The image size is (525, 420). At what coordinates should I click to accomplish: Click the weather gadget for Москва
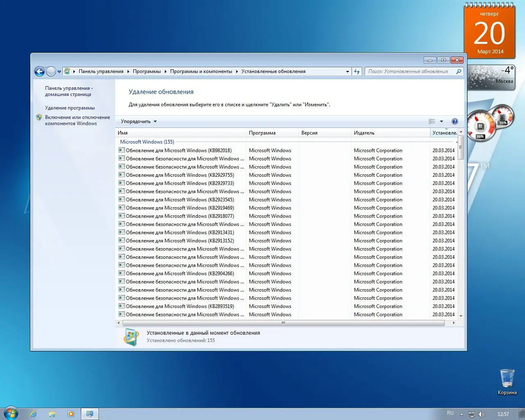point(491,77)
